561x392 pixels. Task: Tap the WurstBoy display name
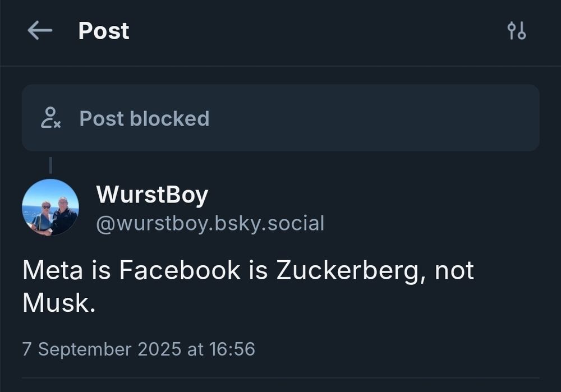[152, 195]
